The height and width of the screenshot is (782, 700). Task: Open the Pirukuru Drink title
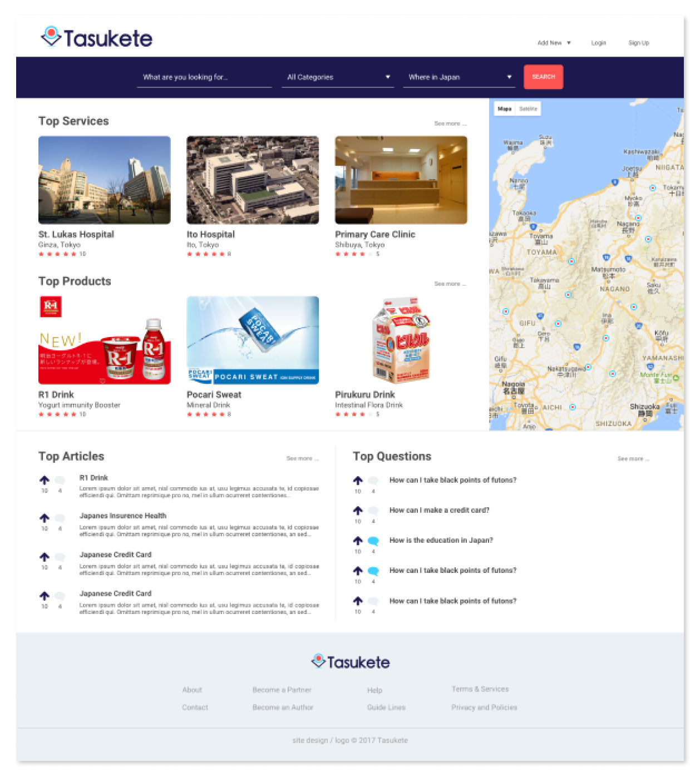(365, 394)
